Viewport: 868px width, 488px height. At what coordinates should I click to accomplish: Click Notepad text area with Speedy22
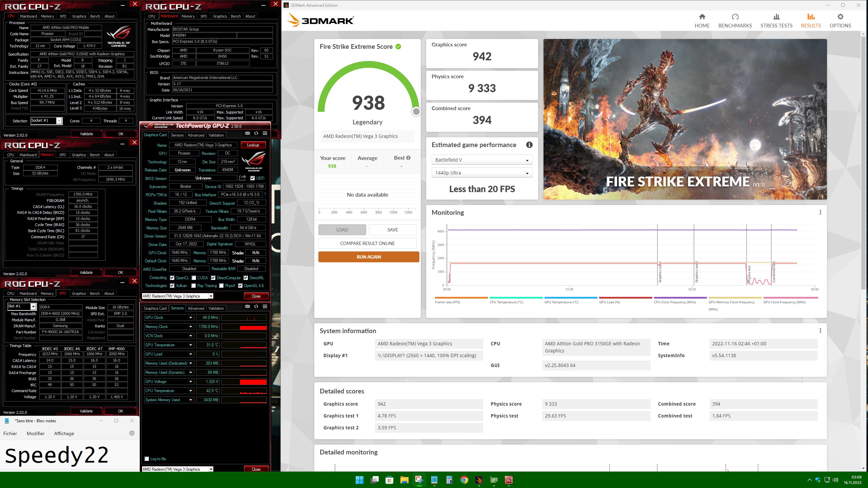coord(70,455)
